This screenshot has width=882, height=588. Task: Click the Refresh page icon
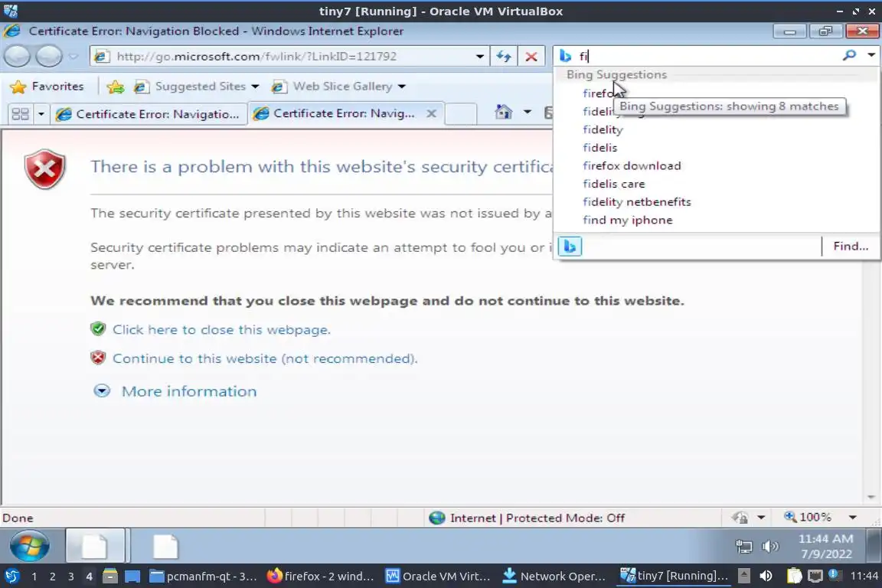coord(504,56)
